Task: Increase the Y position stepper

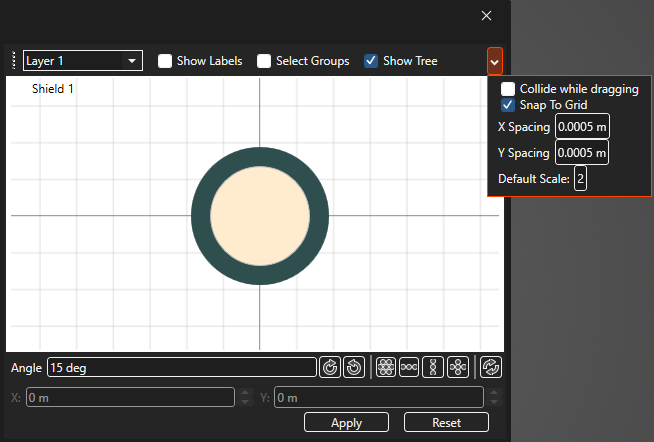Action: 494,392
